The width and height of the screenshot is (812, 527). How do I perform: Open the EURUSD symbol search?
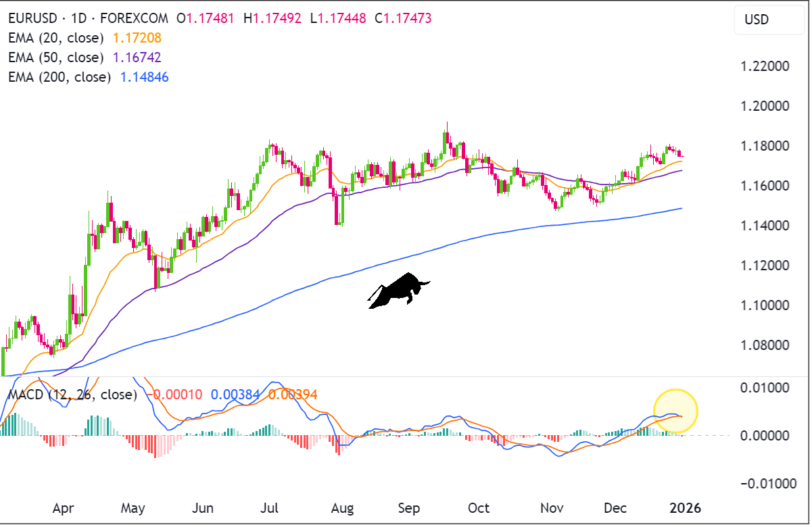pyautogui.click(x=32, y=19)
